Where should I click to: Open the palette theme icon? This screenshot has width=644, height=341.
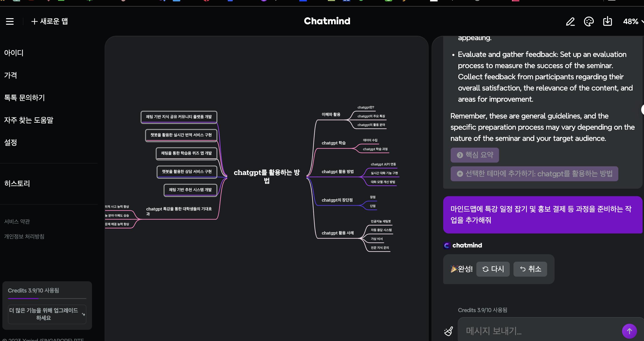[589, 21]
